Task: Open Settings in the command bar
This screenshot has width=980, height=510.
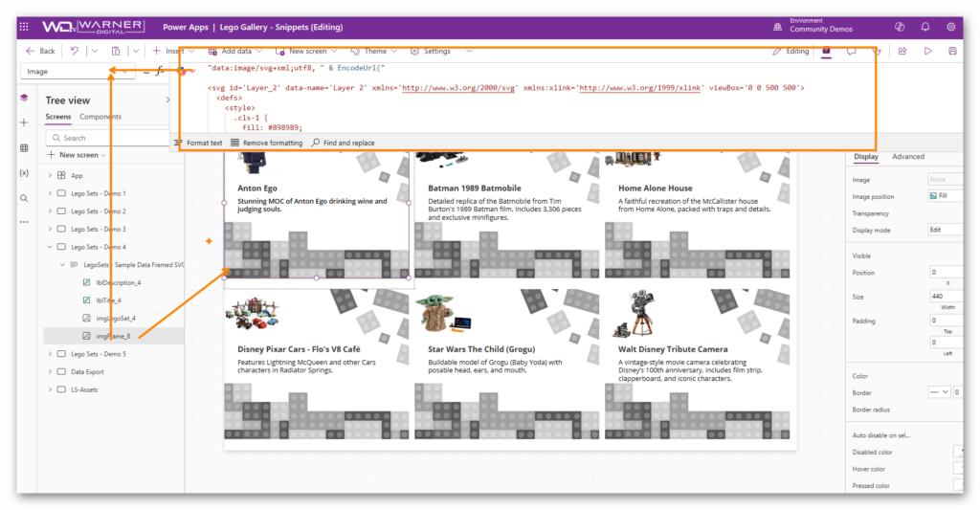Action: (x=430, y=52)
